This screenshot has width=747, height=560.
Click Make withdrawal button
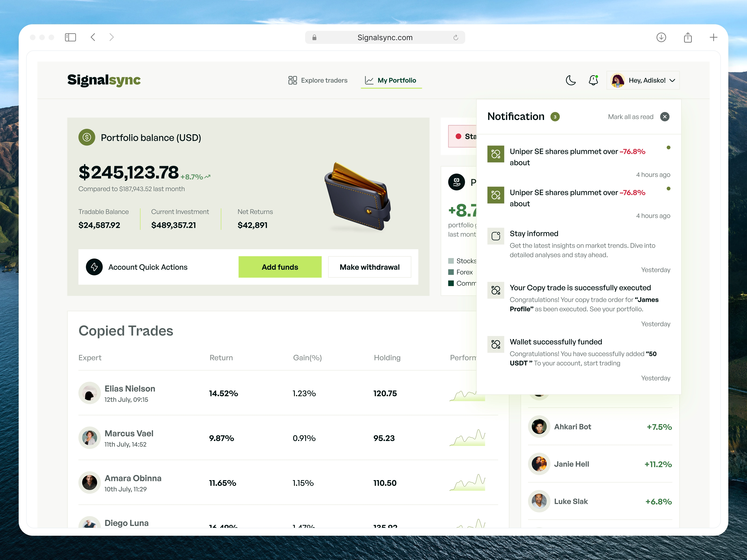tap(369, 267)
